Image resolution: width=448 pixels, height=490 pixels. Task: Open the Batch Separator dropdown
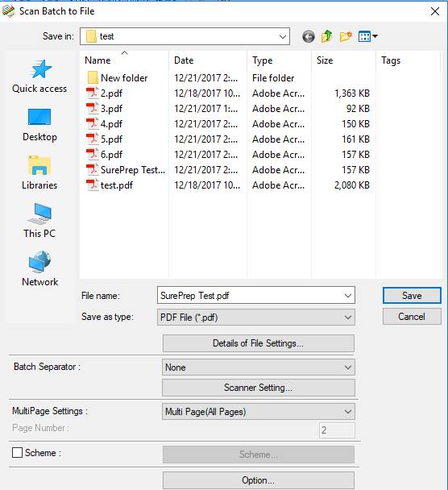coord(259,367)
